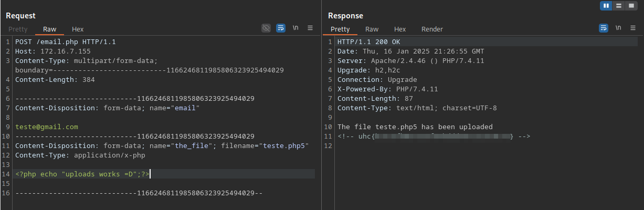The image size is (644, 210).
Task: Click the POST /email.php request line
Action: (x=65, y=41)
